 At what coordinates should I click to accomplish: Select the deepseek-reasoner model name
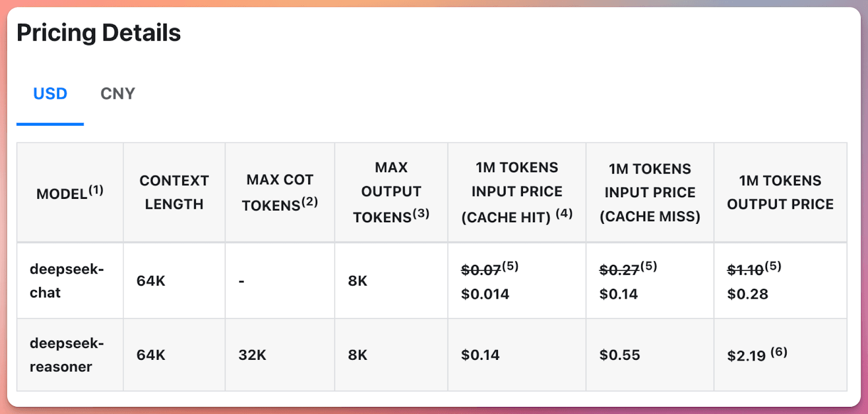[x=67, y=354]
